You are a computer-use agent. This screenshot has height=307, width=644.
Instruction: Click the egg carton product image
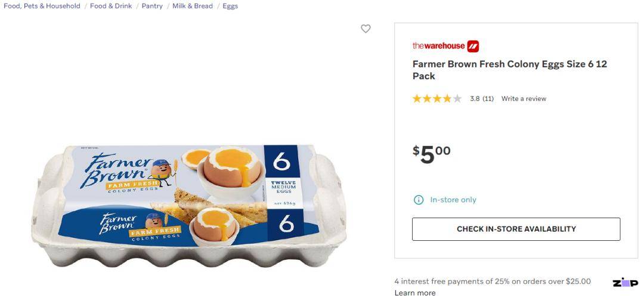click(x=189, y=205)
